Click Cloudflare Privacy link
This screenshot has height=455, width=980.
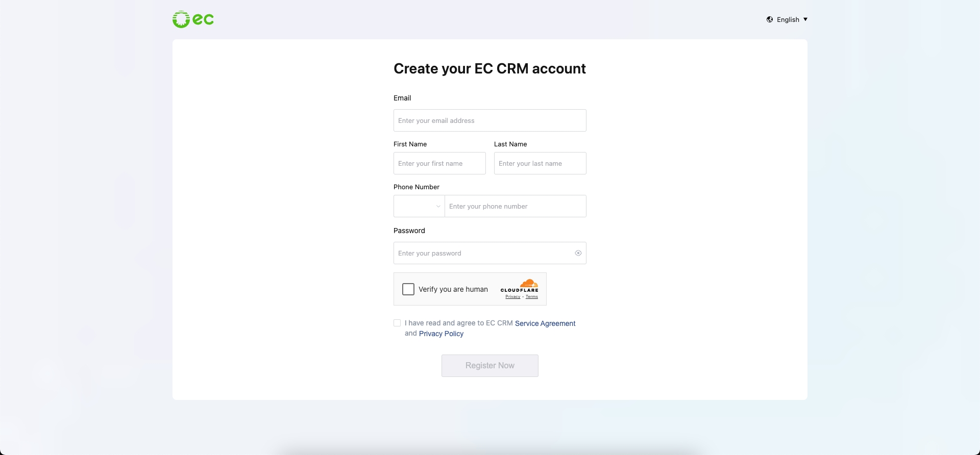pos(513,296)
